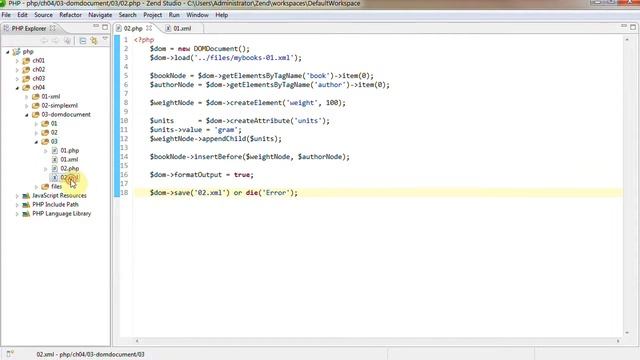Maximize the editor area
640x360 pixels.
click(x=633, y=27)
